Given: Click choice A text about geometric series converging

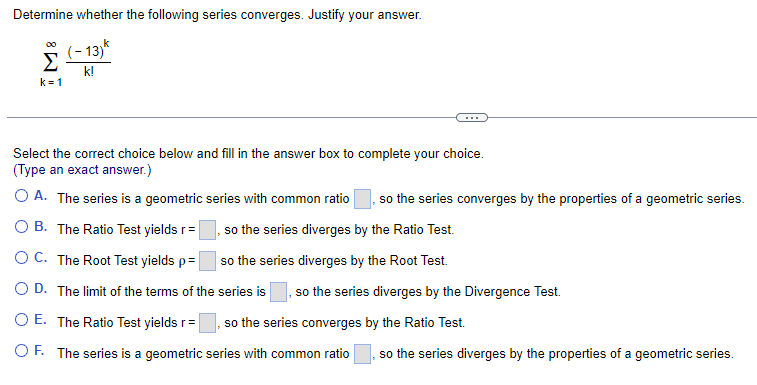Looking at the screenshot, I should point(561,199).
